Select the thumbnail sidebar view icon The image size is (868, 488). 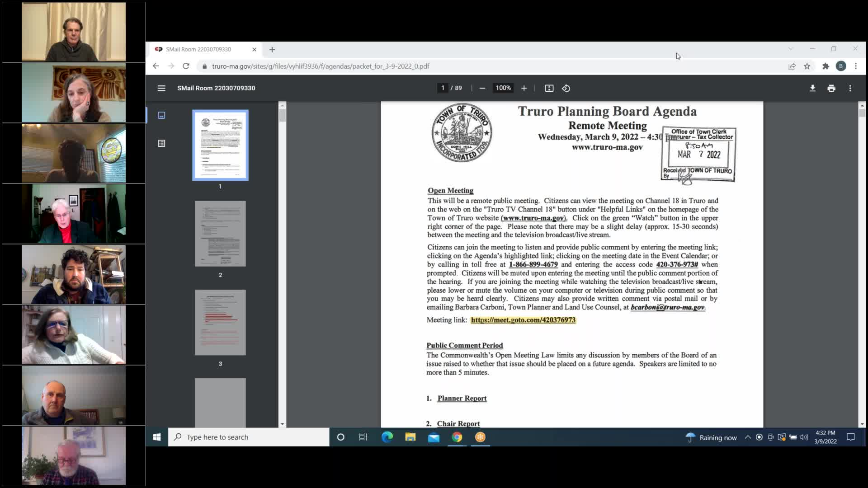161,115
